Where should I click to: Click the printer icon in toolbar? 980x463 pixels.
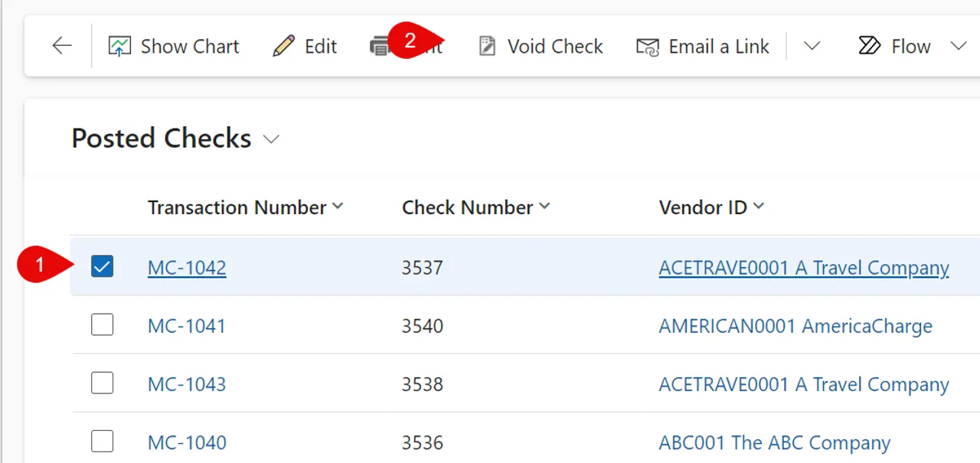[379, 47]
